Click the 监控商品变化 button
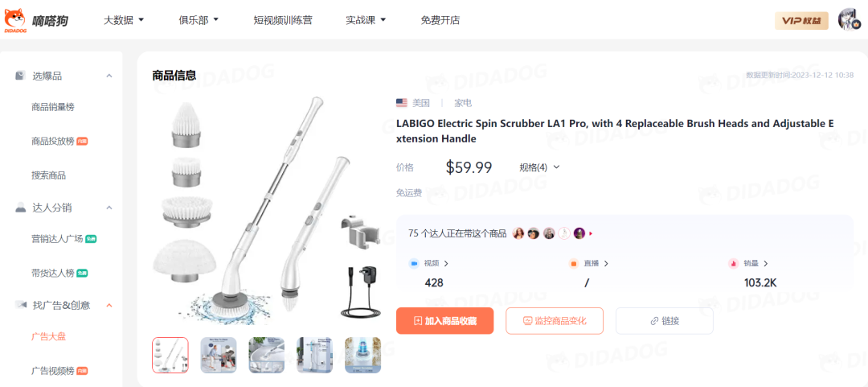This screenshot has height=387, width=868. [x=554, y=320]
